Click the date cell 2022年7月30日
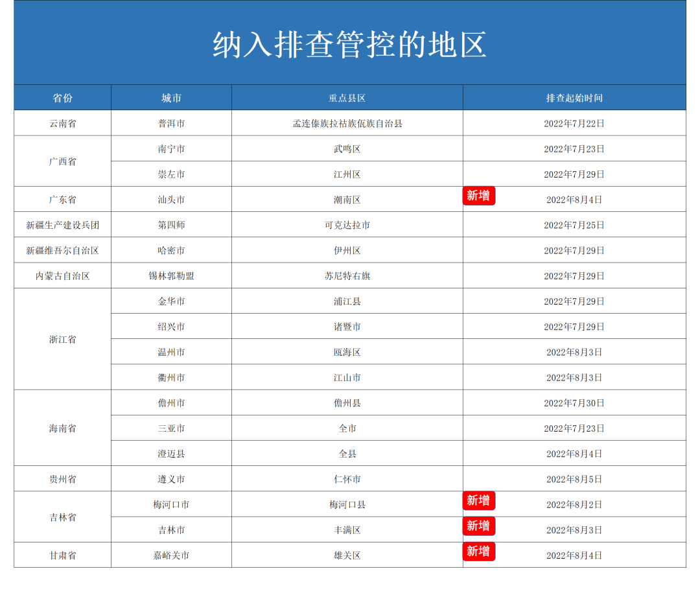Viewport: 700px width, 593px height. click(574, 403)
